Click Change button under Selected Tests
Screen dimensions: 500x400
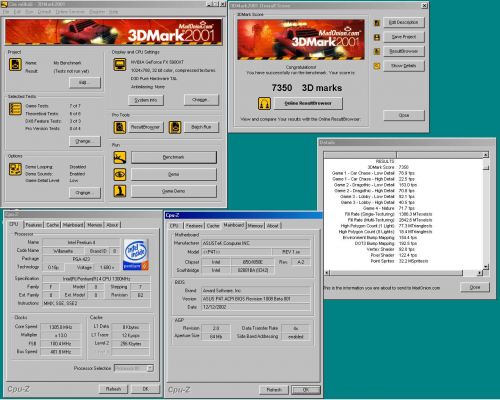click(x=85, y=141)
